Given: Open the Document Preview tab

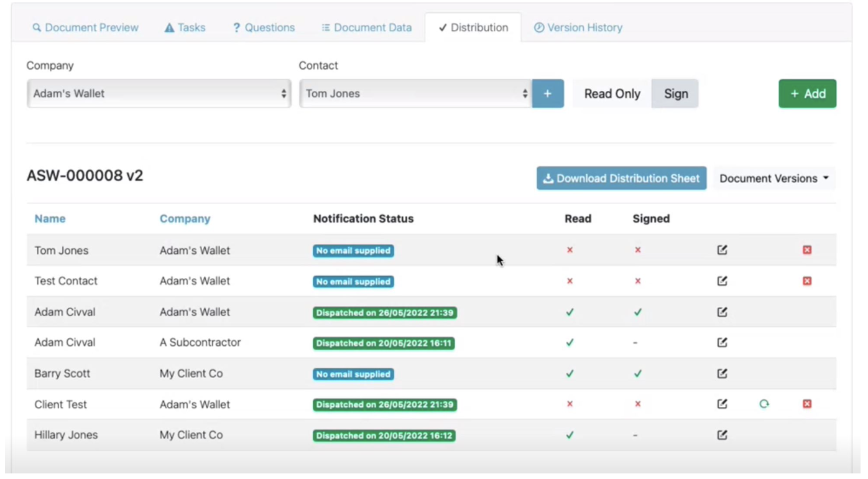Looking at the screenshot, I should click(x=86, y=27).
